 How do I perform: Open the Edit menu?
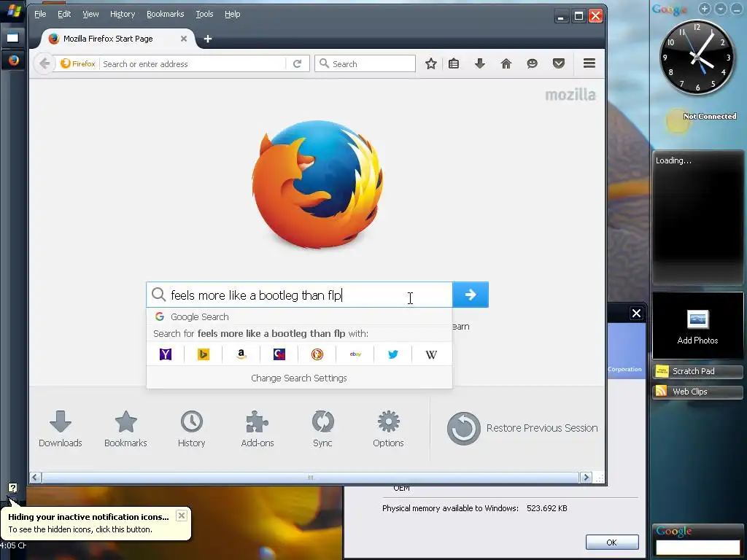[64, 14]
